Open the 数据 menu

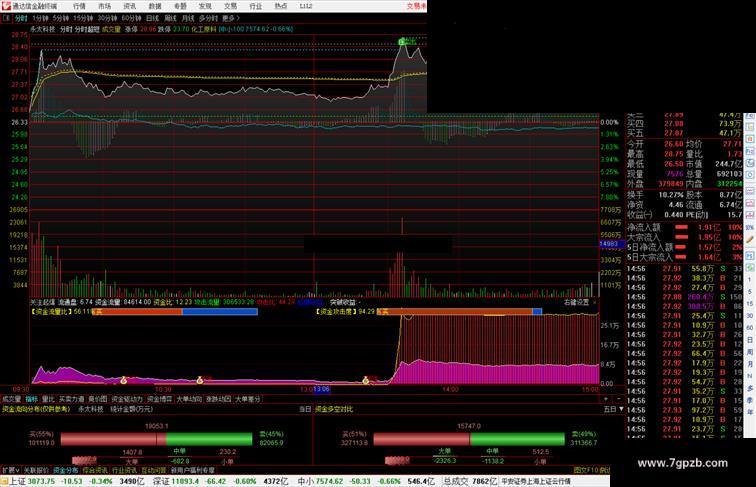155,6
